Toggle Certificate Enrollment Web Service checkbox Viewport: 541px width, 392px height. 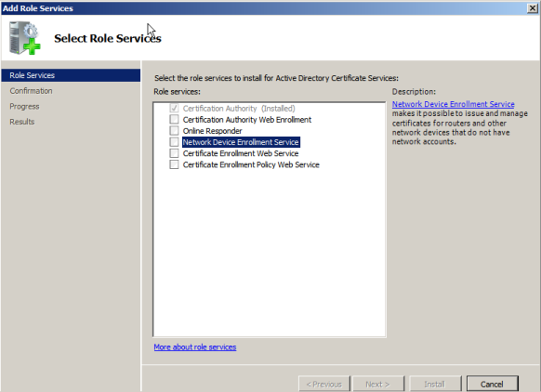(174, 153)
